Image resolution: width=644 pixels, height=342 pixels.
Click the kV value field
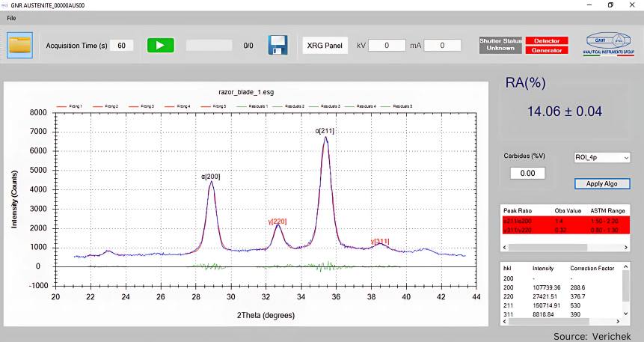[387, 46]
